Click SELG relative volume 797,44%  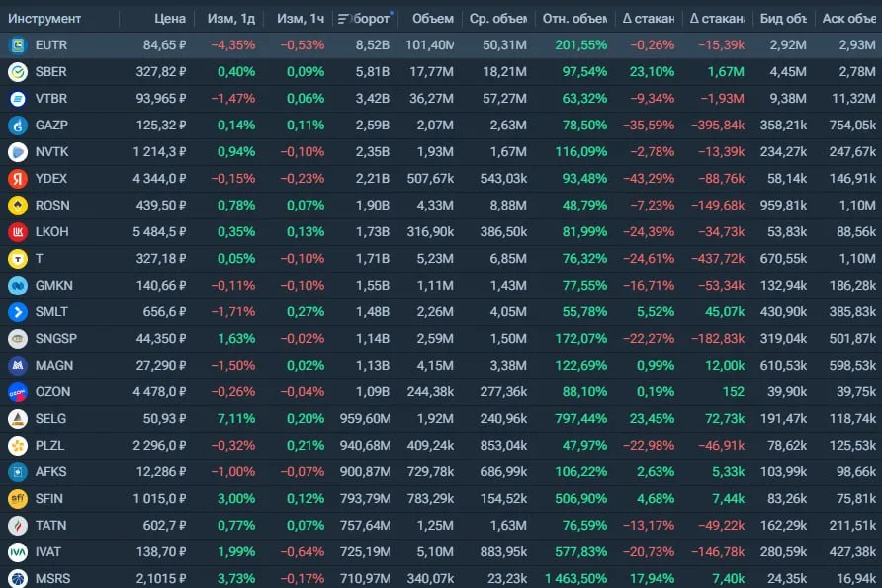click(x=581, y=419)
